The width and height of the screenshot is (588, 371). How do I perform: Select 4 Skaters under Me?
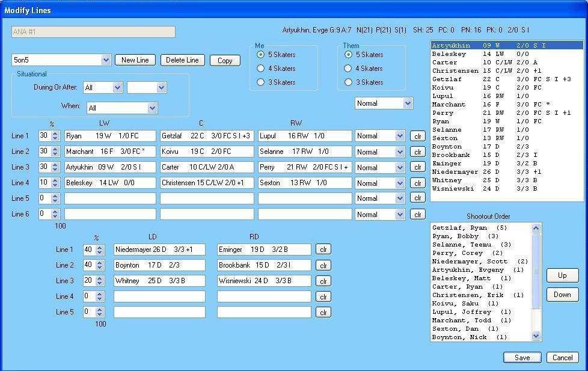261,69
